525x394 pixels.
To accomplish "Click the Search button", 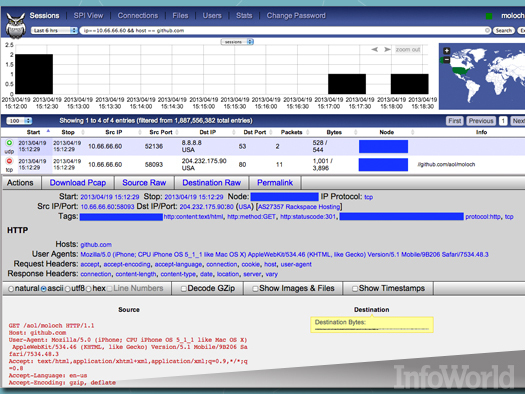I will (x=504, y=30).
